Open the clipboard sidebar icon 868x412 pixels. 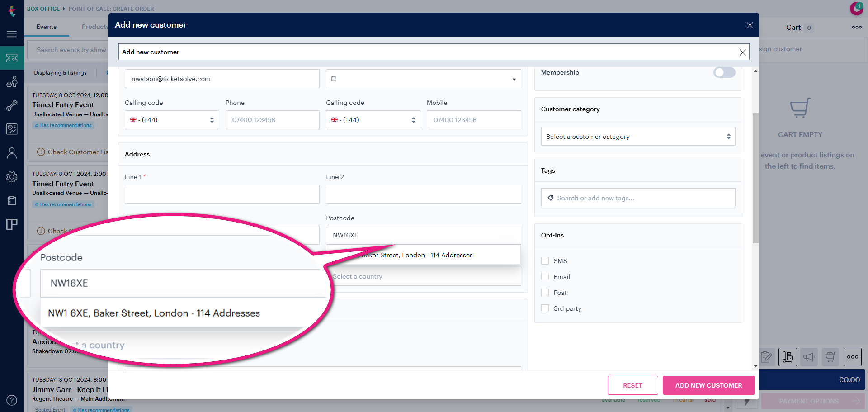(x=12, y=200)
